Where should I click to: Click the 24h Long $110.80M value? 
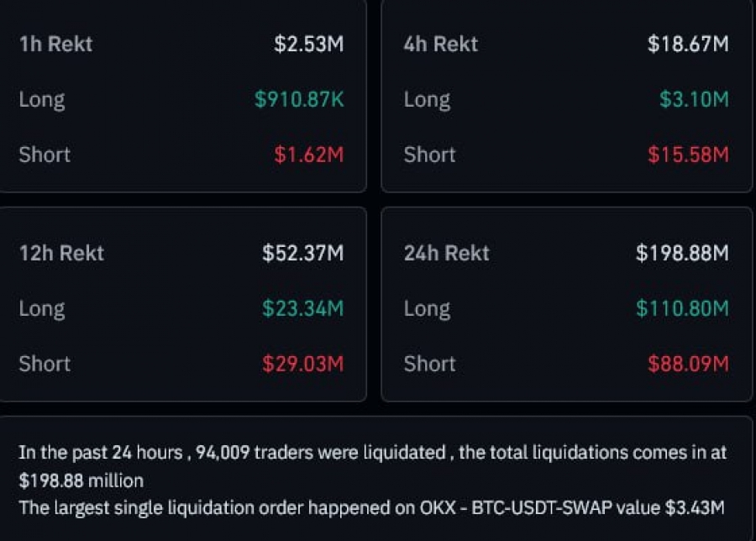[x=682, y=308]
